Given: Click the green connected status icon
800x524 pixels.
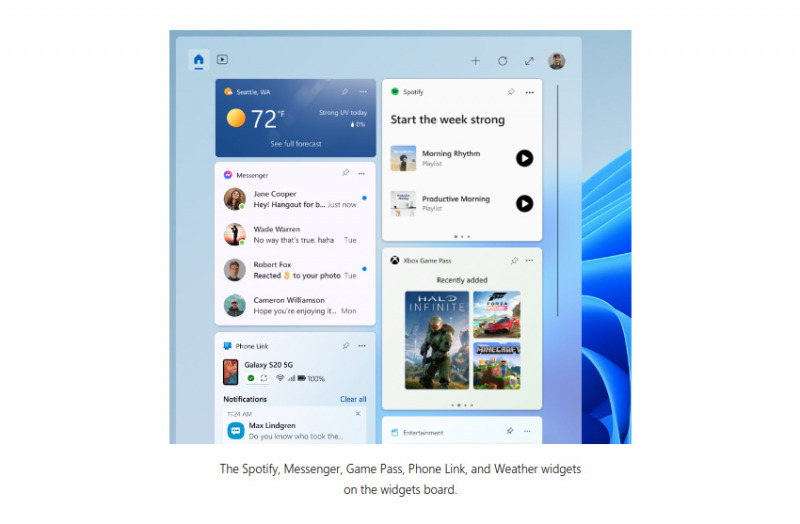Looking at the screenshot, I should click(x=251, y=378).
